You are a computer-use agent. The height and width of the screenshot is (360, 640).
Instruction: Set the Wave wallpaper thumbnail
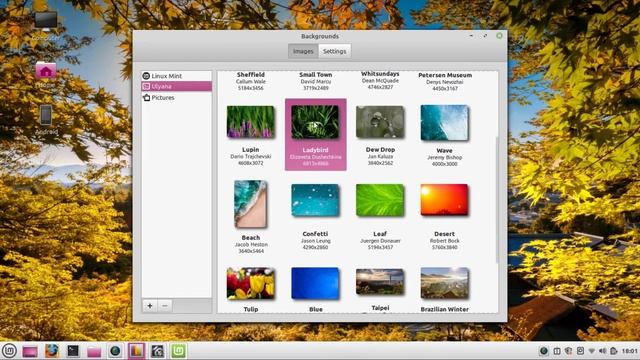tap(444, 122)
